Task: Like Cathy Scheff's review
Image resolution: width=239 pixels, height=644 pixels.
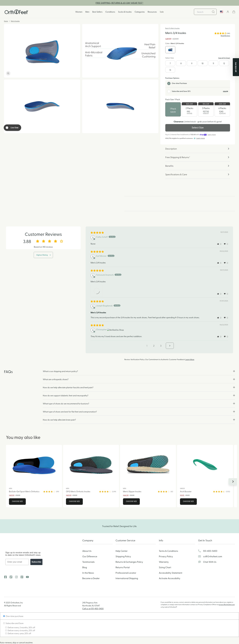Action: tap(218, 244)
